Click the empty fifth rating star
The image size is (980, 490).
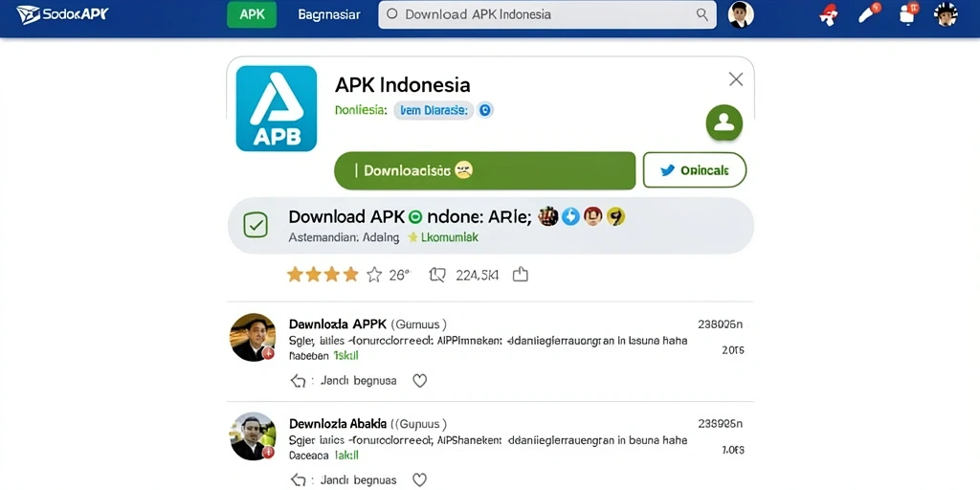(374, 275)
